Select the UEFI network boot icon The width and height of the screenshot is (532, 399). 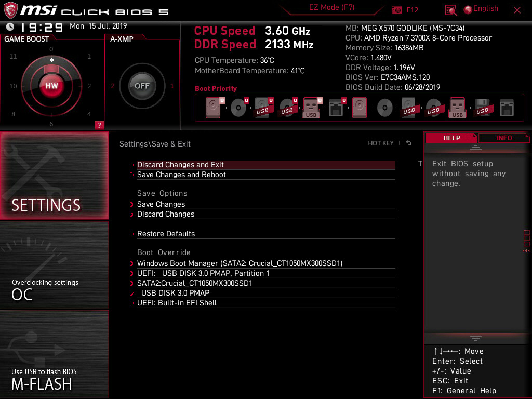(x=337, y=108)
